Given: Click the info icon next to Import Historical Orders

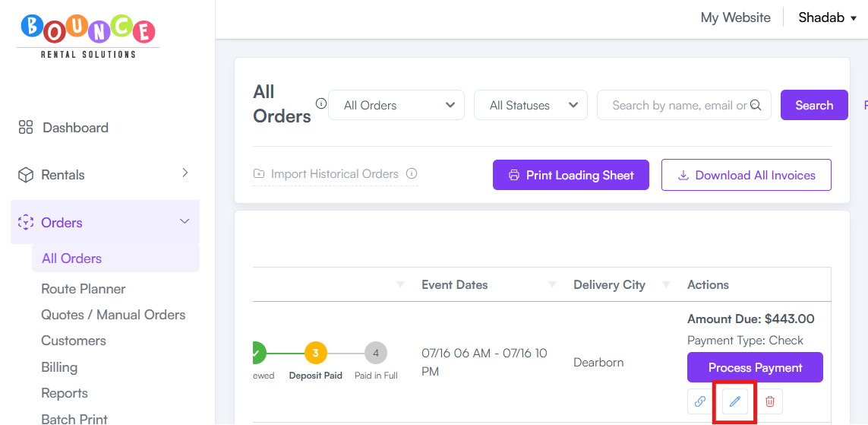Looking at the screenshot, I should click(412, 174).
